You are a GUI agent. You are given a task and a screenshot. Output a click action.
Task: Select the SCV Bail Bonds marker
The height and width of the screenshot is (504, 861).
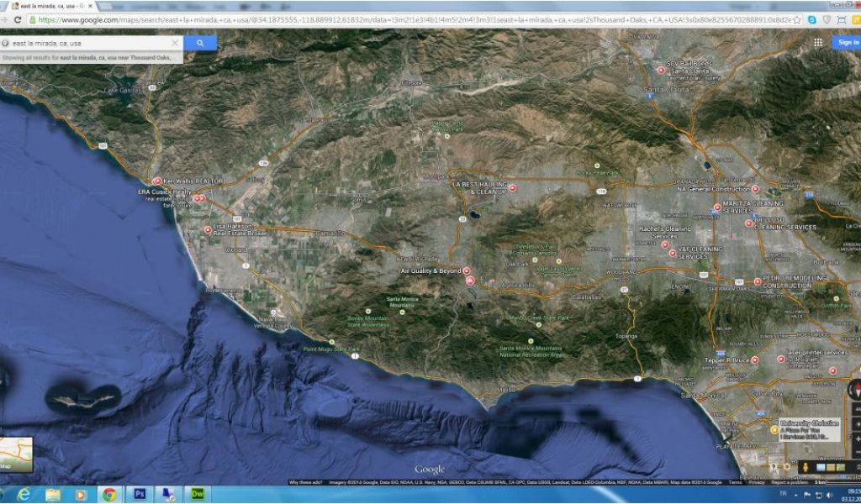coord(661,71)
